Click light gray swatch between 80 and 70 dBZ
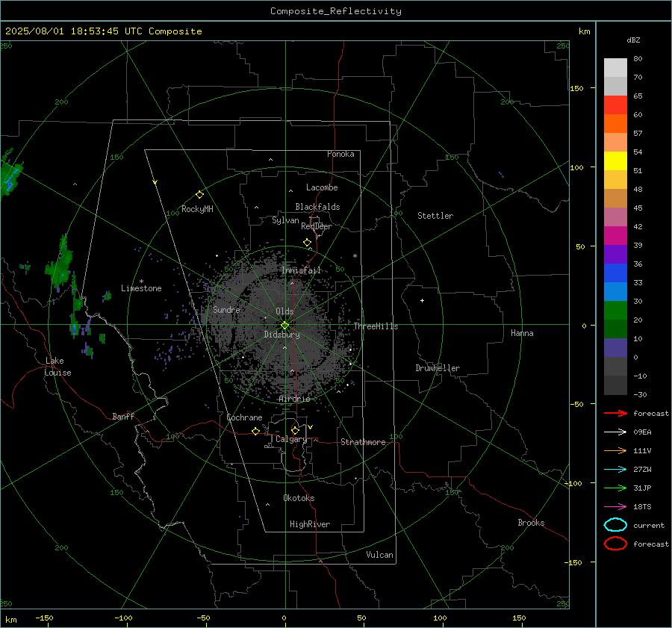This screenshot has height=628, width=672. click(615, 68)
